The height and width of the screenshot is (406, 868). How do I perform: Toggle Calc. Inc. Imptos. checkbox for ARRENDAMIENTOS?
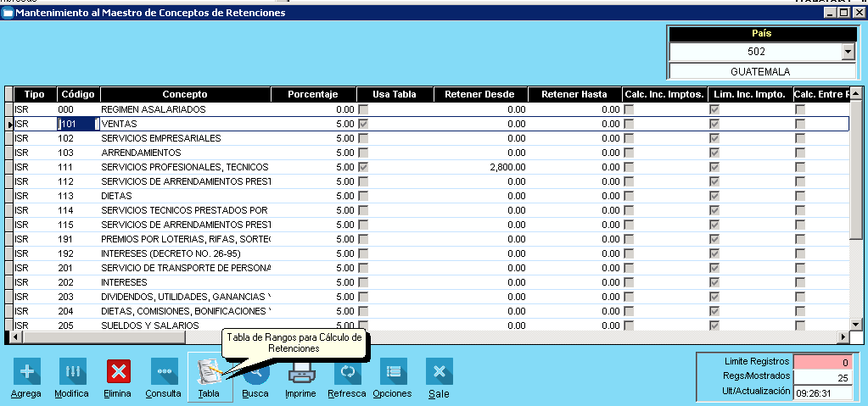pyautogui.click(x=629, y=153)
